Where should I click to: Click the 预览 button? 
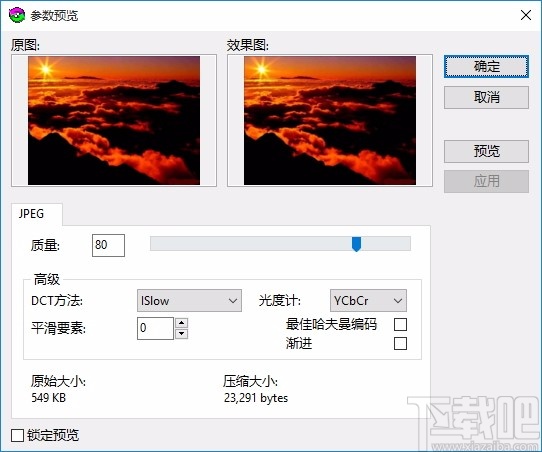[x=486, y=151]
